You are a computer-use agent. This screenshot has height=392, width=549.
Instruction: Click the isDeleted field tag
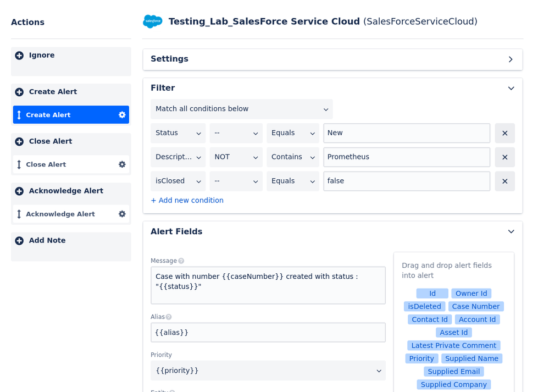coord(424,307)
